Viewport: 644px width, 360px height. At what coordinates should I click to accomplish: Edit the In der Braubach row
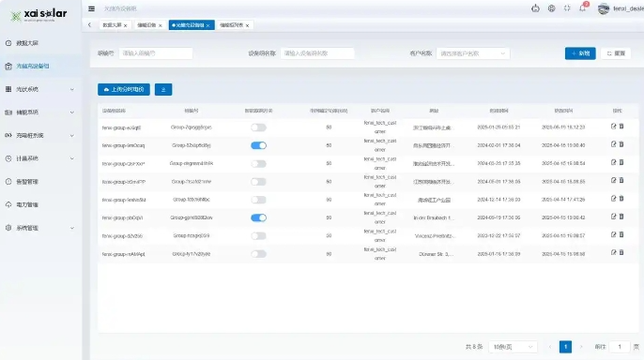click(614, 217)
